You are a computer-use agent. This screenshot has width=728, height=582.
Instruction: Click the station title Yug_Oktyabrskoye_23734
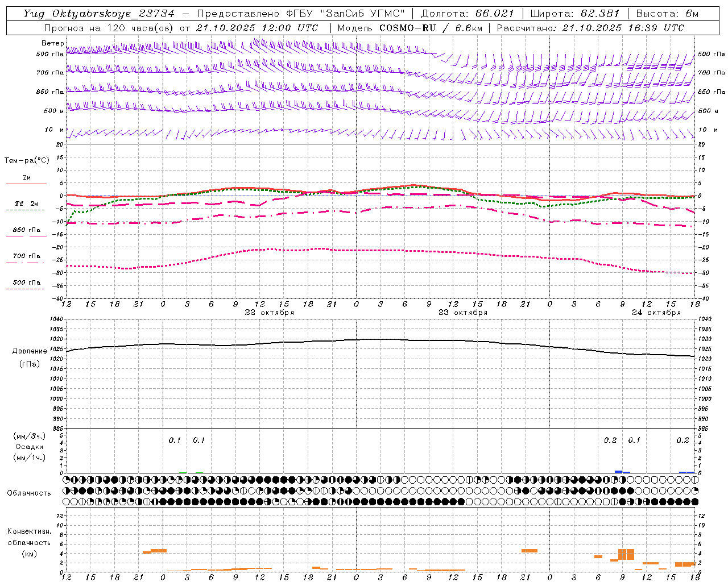point(99,14)
